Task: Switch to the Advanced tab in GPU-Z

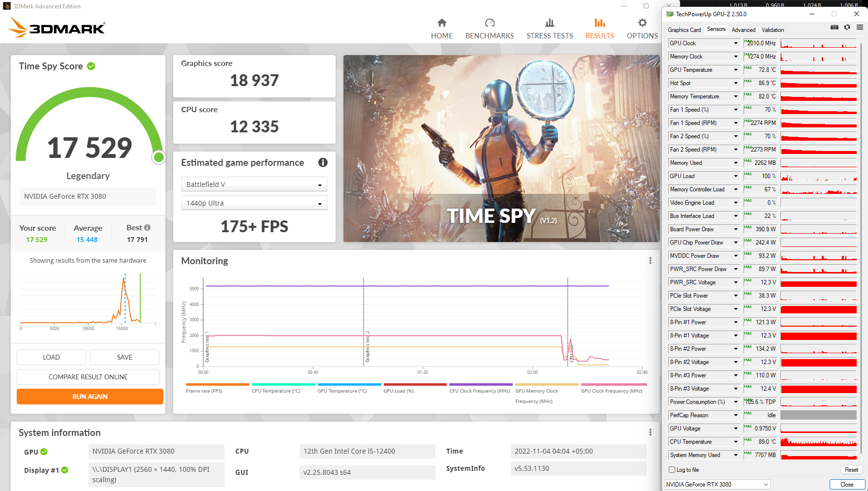Action: coord(744,30)
